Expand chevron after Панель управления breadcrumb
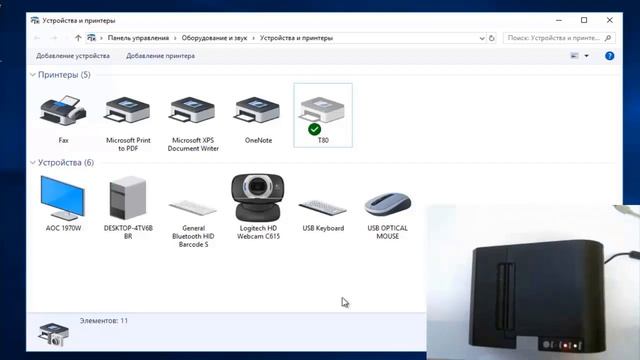 tap(175, 38)
